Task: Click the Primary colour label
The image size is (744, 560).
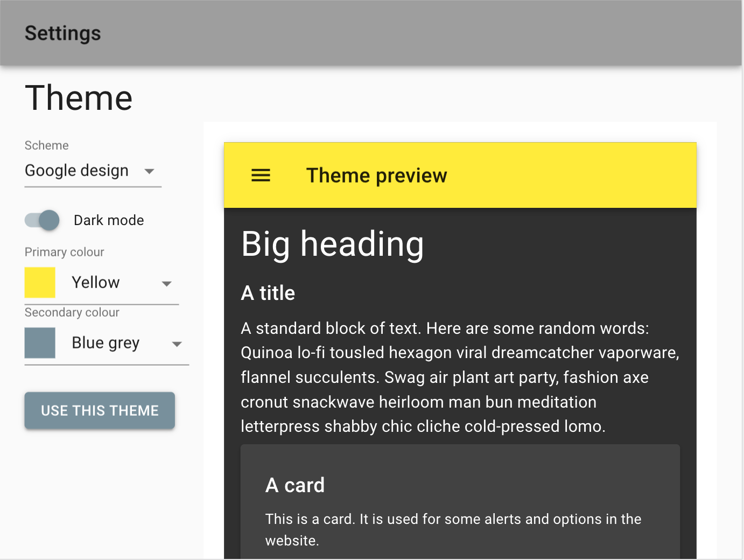Action: tap(65, 252)
